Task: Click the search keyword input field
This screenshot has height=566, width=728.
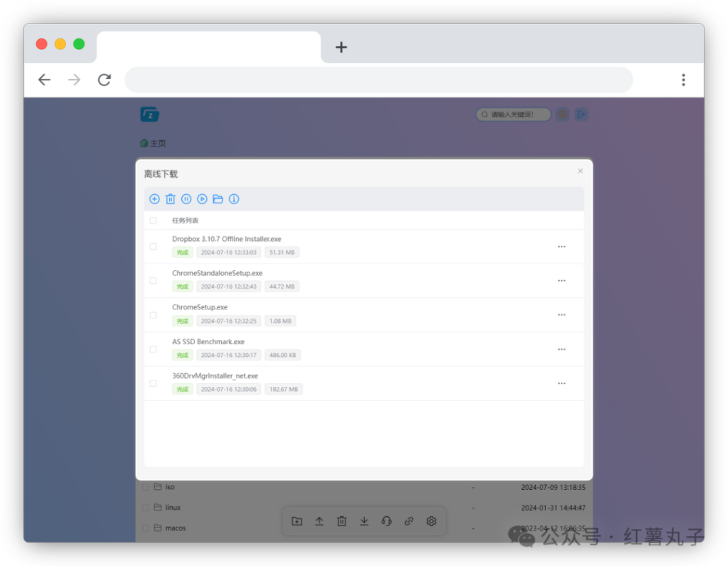Action: click(x=513, y=114)
